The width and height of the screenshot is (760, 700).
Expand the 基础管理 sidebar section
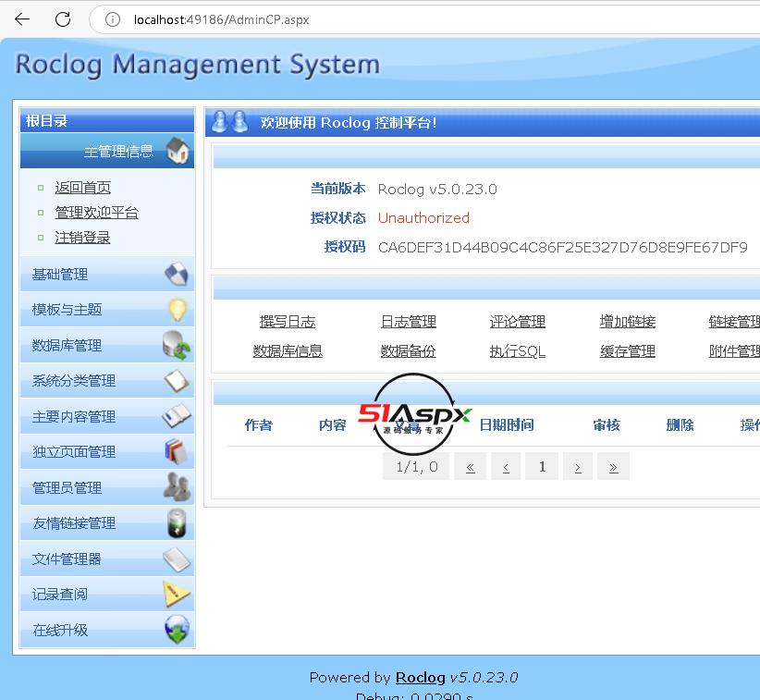coord(107,275)
